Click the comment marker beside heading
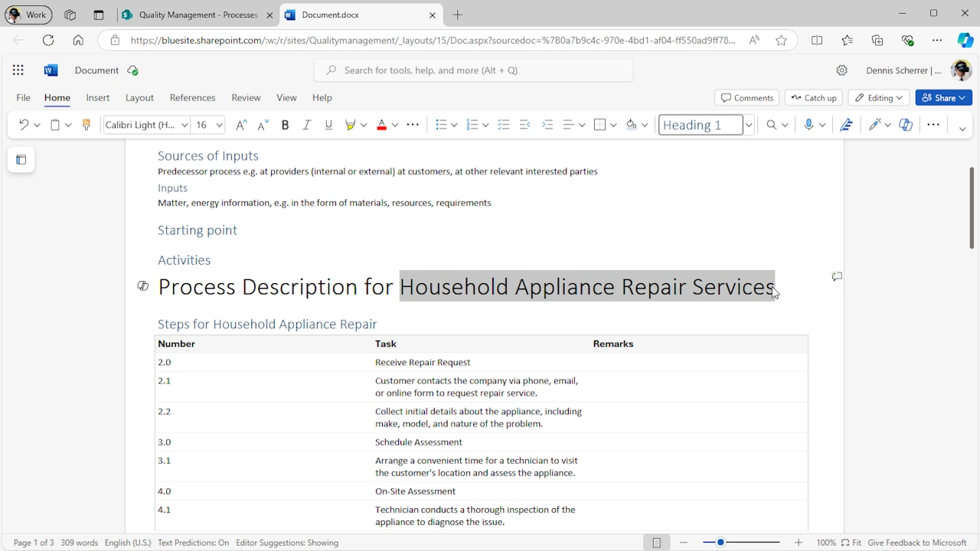Image resolution: width=980 pixels, height=551 pixels. point(837,276)
